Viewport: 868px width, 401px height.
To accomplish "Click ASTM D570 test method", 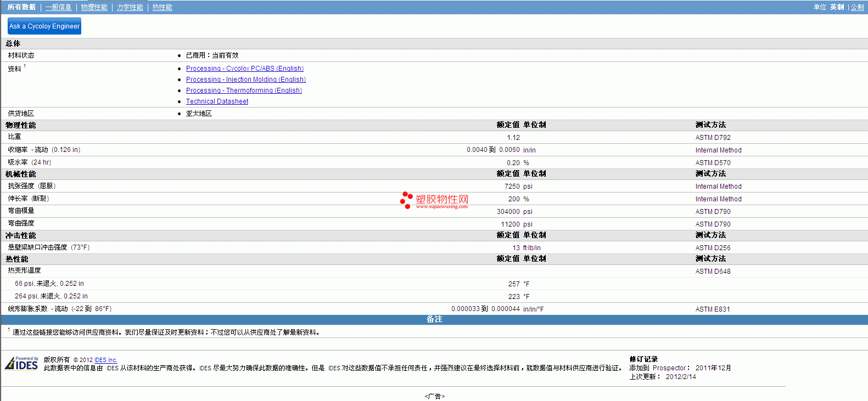I will pyautogui.click(x=713, y=163).
